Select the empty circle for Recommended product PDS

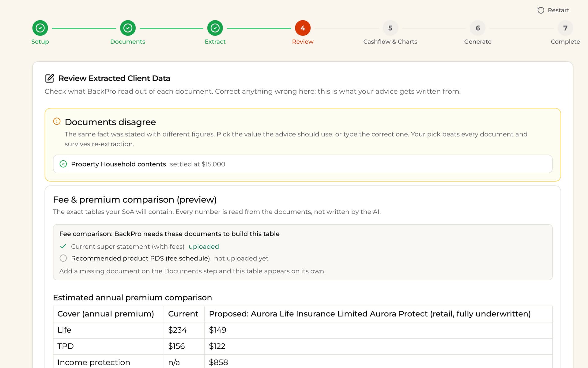pos(63,258)
